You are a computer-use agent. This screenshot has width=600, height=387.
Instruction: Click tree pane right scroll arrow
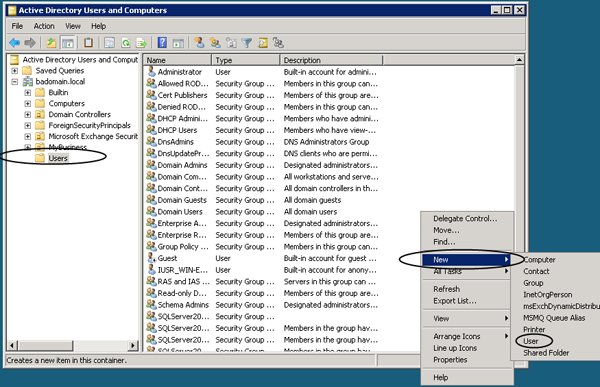pyautogui.click(x=133, y=345)
